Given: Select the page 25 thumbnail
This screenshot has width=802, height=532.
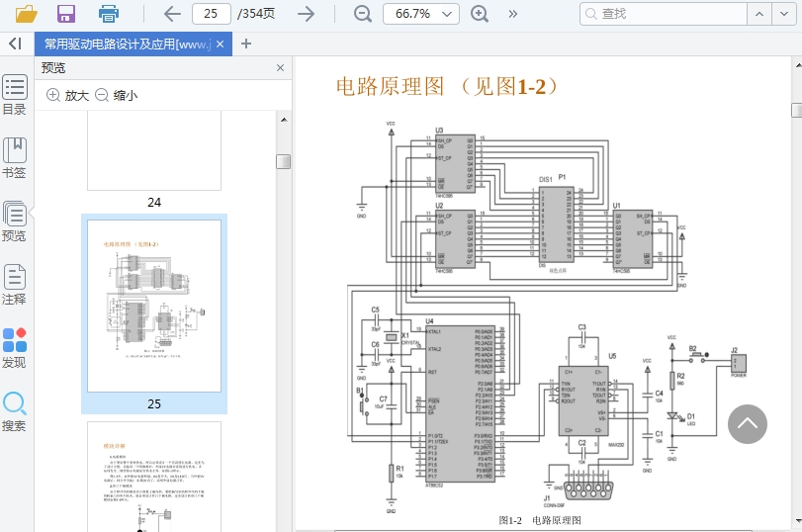Looking at the screenshot, I should pos(154,306).
